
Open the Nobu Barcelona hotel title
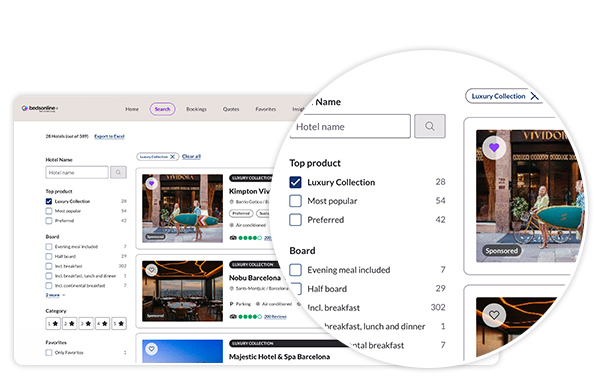click(255, 278)
